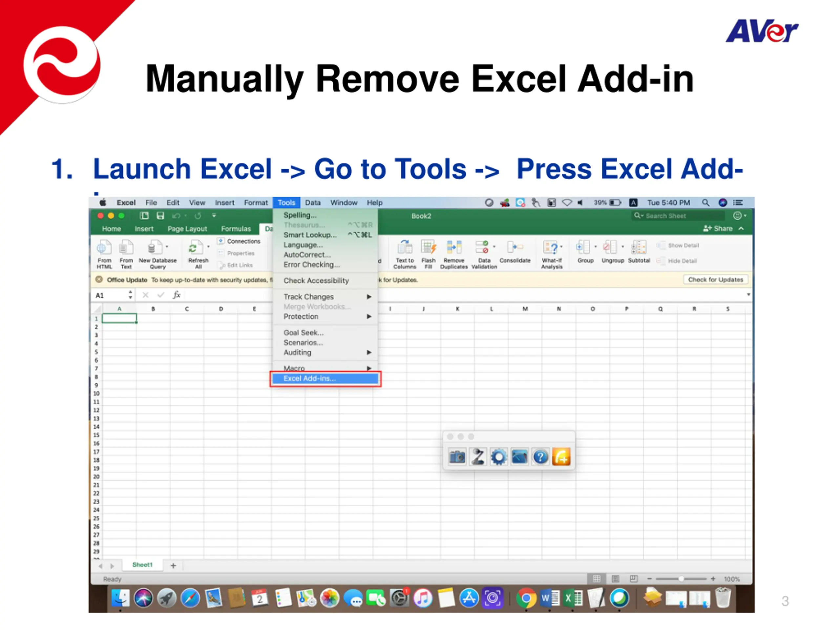Select Excel Add-ins... menu item
The width and height of the screenshot is (840, 630).
[x=325, y=379]
